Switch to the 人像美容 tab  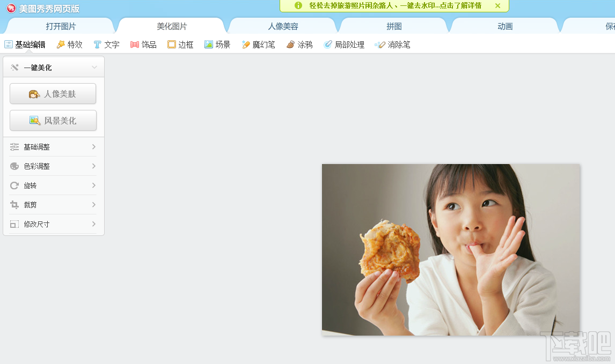tap(283, 26)
